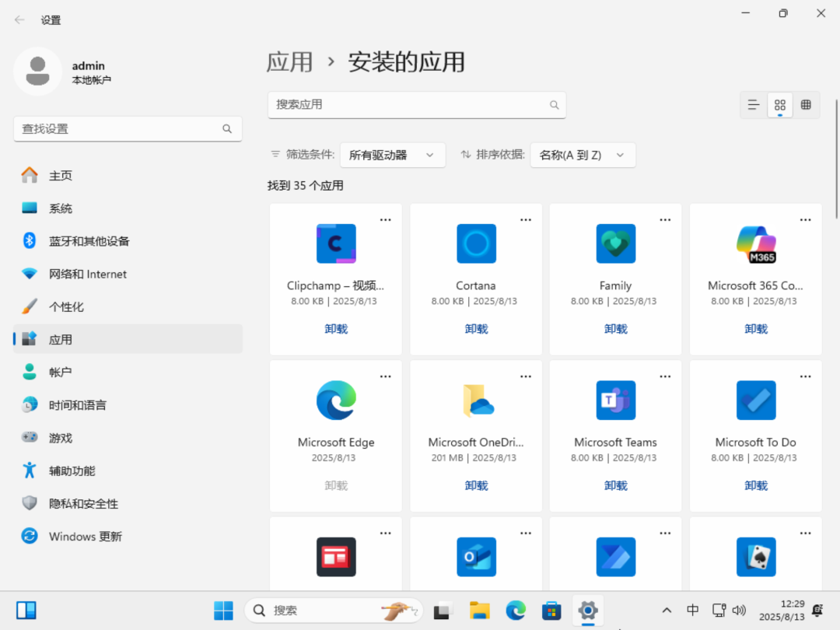Click the Cortana app icon

(476, 243)
